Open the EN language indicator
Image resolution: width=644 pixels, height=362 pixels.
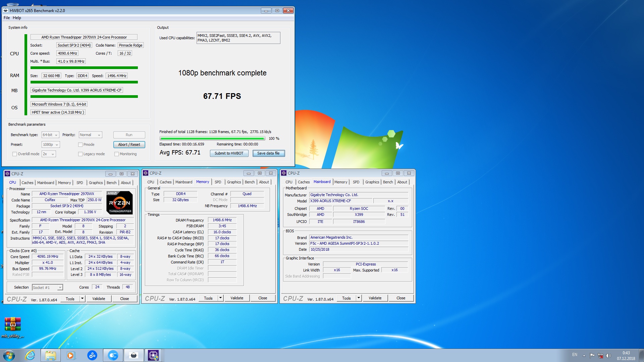coord(575,355)
